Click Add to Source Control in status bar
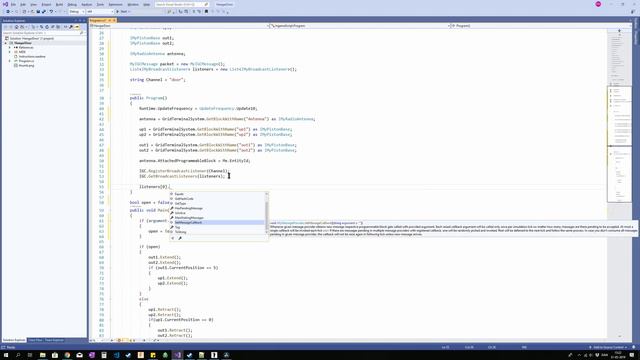The image size is (640, 360). [x=607, y=347]
